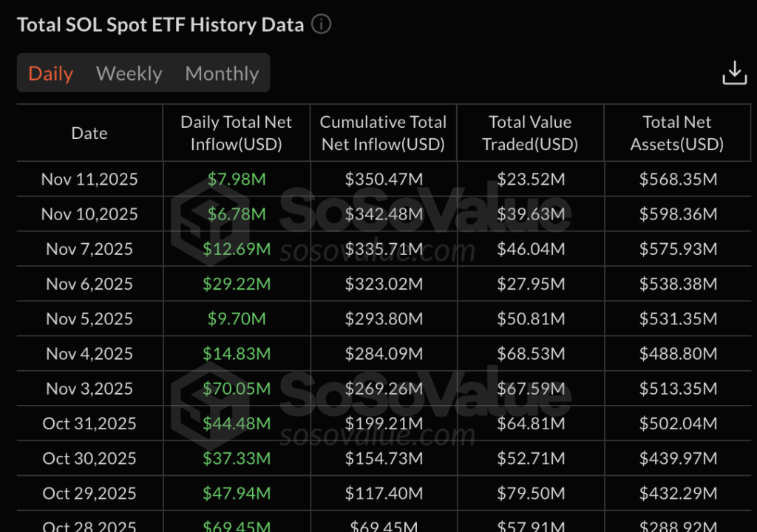Click the $568.35M net assets value
Viewport: 757px width, 532px height.
coord(676,179)
